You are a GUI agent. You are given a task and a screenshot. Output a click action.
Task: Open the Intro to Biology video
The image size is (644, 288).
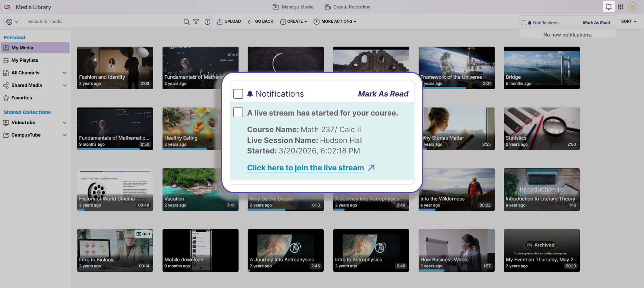[x=115, y=250]
